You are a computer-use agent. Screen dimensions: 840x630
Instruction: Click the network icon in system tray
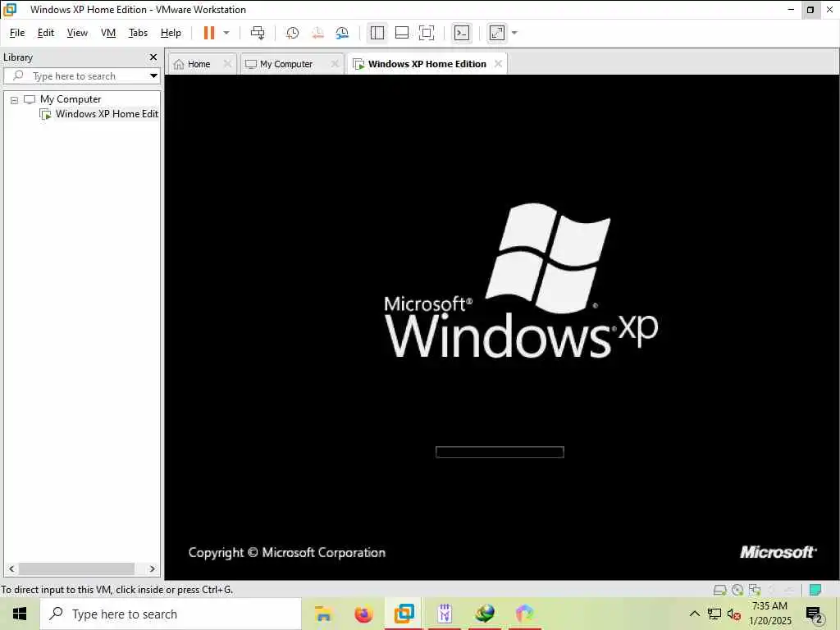point(714,614)
